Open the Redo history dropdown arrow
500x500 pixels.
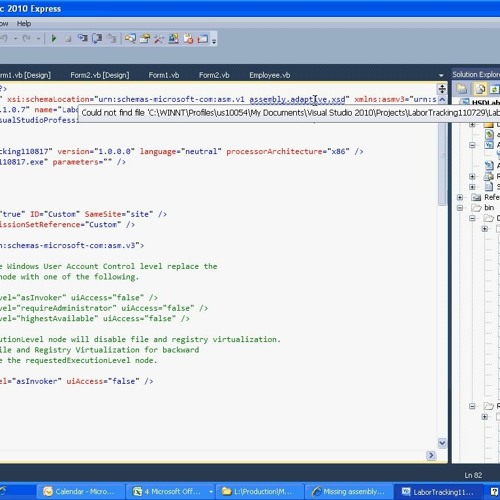pos(38,39)
